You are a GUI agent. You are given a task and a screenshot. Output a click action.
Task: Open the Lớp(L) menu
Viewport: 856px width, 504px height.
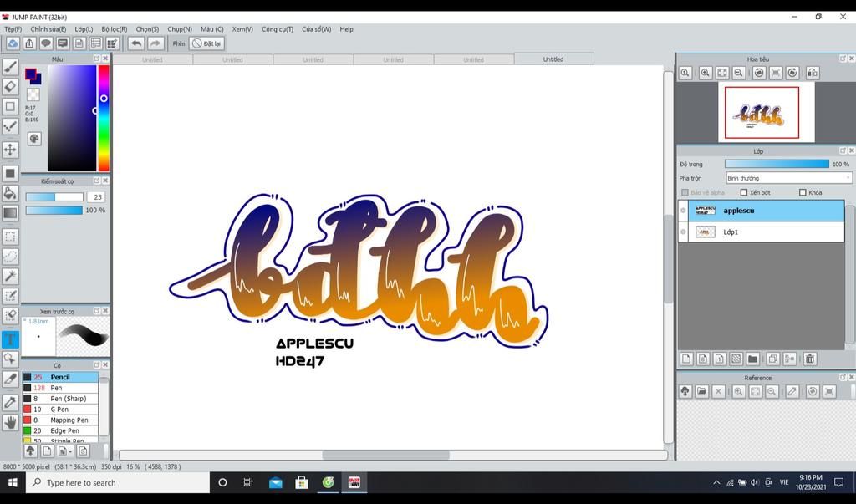click(x=84, y=29)
